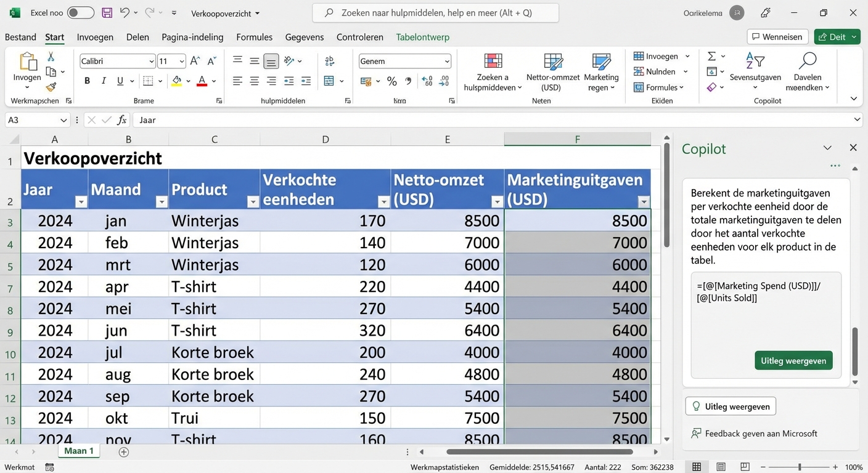Select the Maan 1 sheet tab

[x=78, y=451]
